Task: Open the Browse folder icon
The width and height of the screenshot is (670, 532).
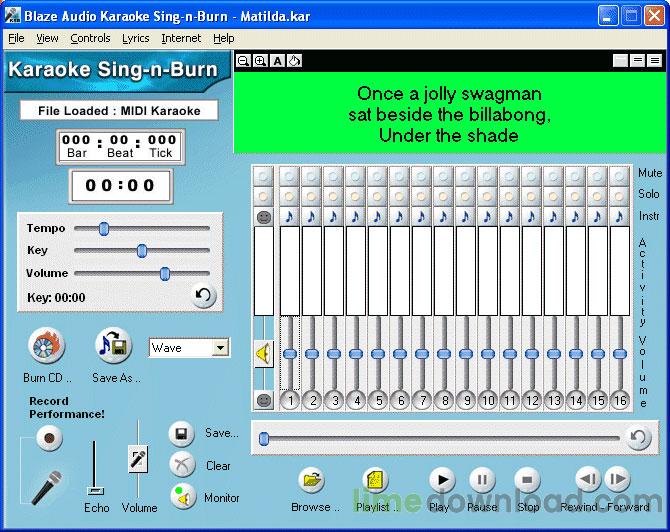Action: pos(314,480)
